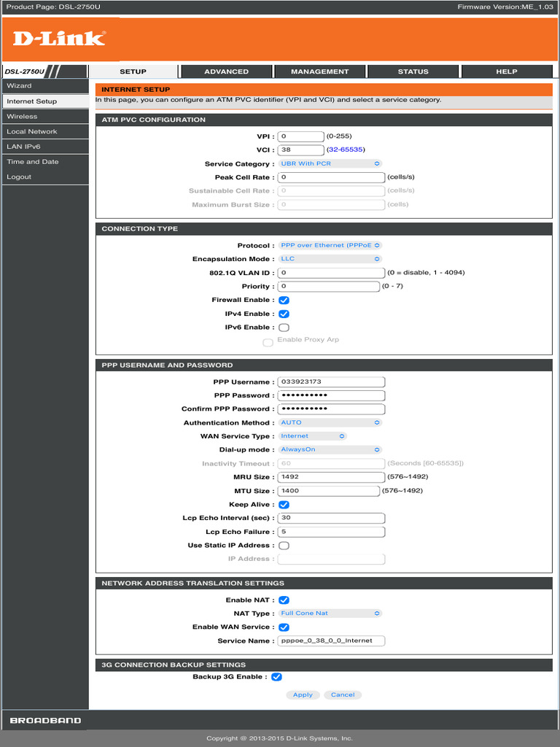Open Wireless settings in the sidebar
This screenshot has width=560, height=747.
point(45,116)
